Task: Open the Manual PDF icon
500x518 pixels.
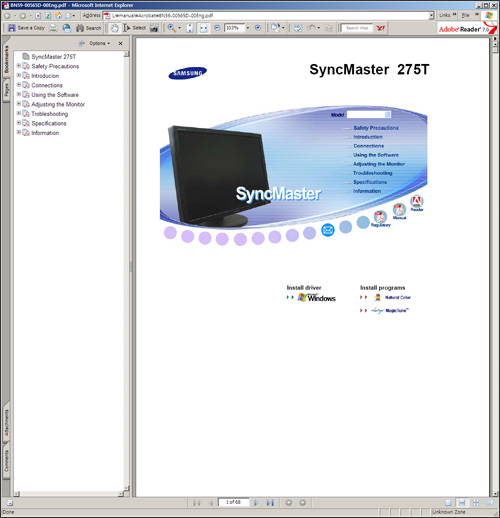Action: [399, 211]
